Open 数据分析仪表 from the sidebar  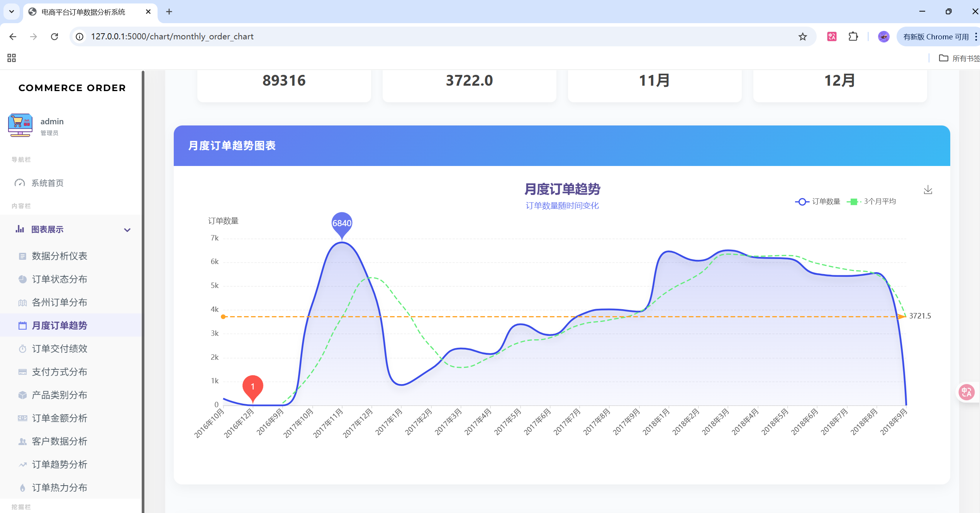click(59, 256)
